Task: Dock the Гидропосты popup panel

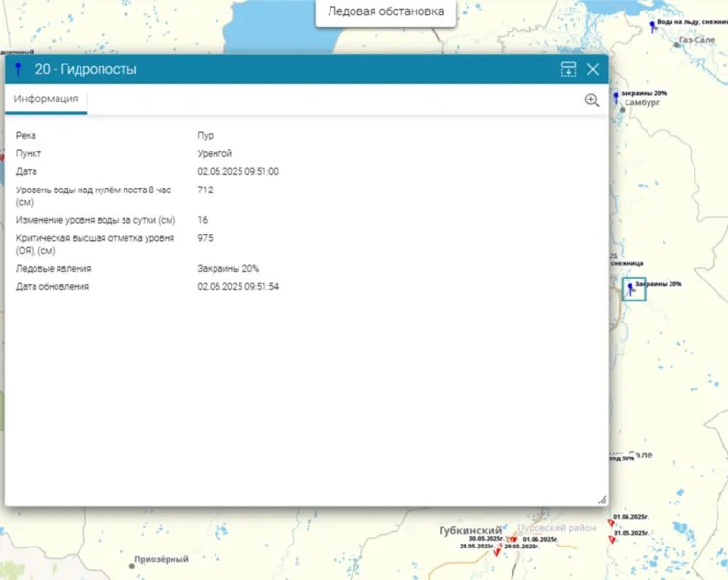Action: click(x=569, y=69)
